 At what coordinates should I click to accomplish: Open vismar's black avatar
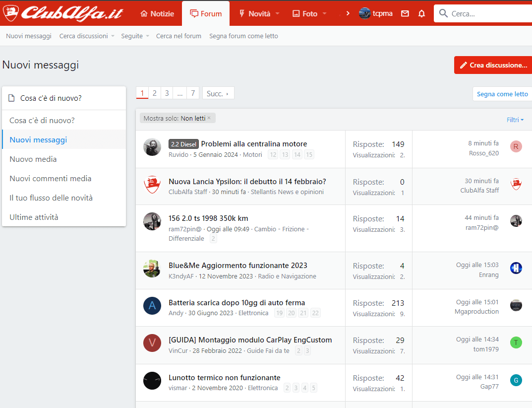[x=152, y=381]
